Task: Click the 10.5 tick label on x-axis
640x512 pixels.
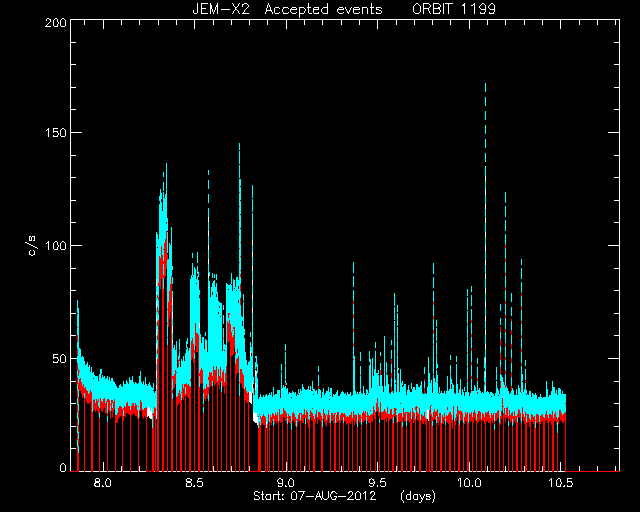Action: [560, 483]
